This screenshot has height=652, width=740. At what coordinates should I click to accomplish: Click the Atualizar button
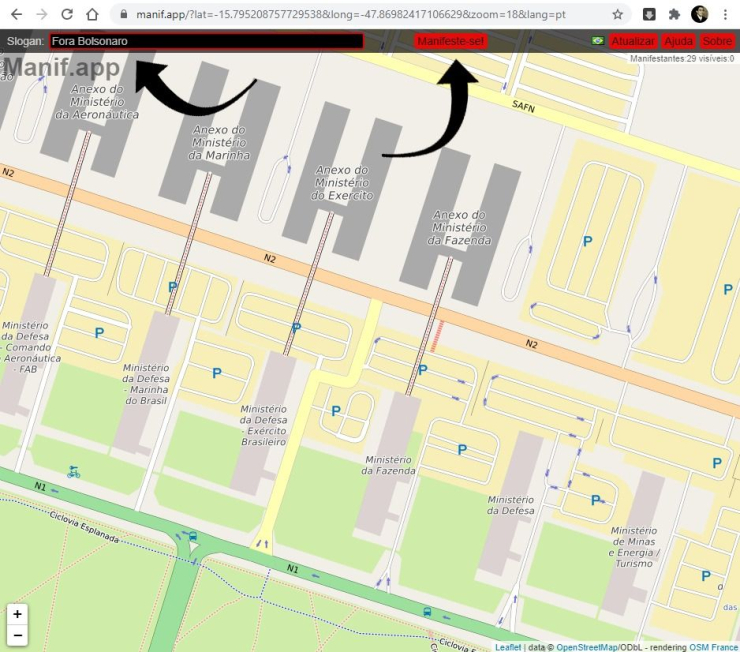[633, 41]
